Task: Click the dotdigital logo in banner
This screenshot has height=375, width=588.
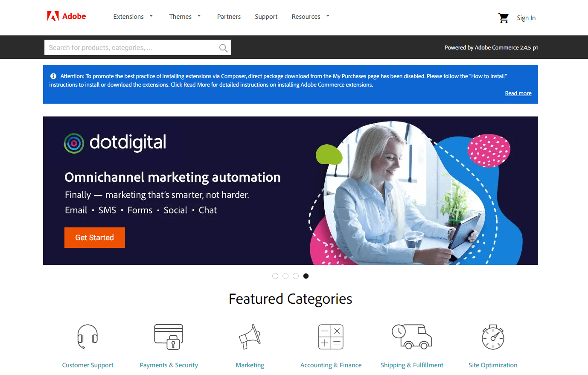Action: pos(115,143)
